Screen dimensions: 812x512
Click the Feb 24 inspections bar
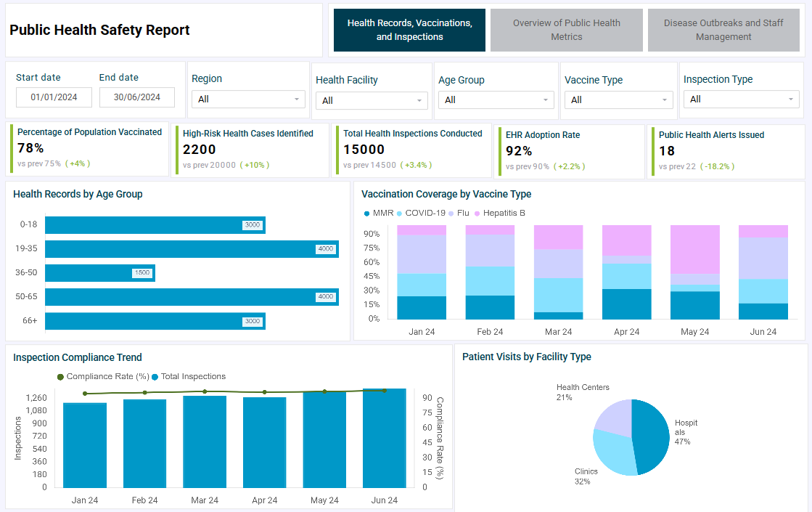tap(144, 444)
